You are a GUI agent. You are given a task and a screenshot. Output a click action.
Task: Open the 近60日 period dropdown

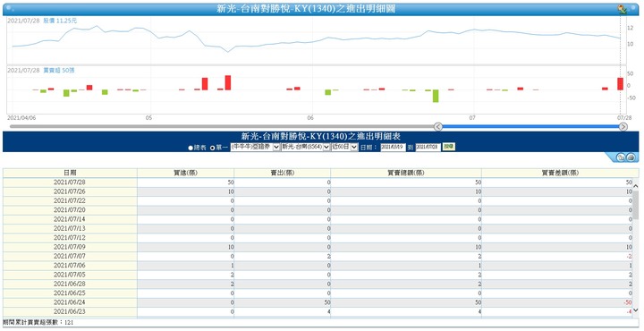click(x=344, y=147)
